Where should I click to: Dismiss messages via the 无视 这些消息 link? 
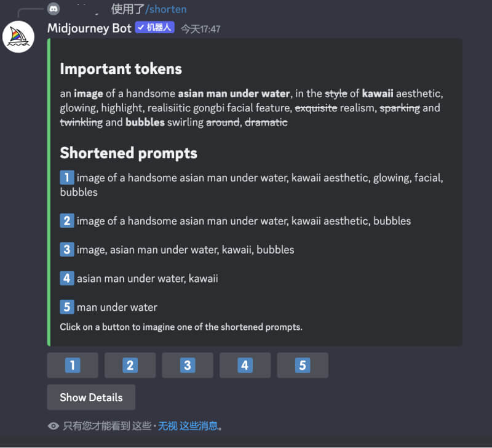(x=189, y=426)
